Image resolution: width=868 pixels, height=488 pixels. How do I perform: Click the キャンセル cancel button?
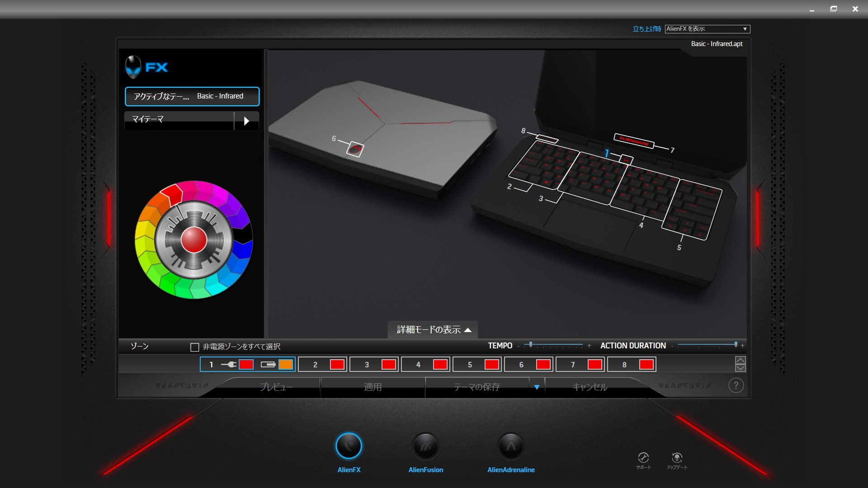(x=590, y=387)
